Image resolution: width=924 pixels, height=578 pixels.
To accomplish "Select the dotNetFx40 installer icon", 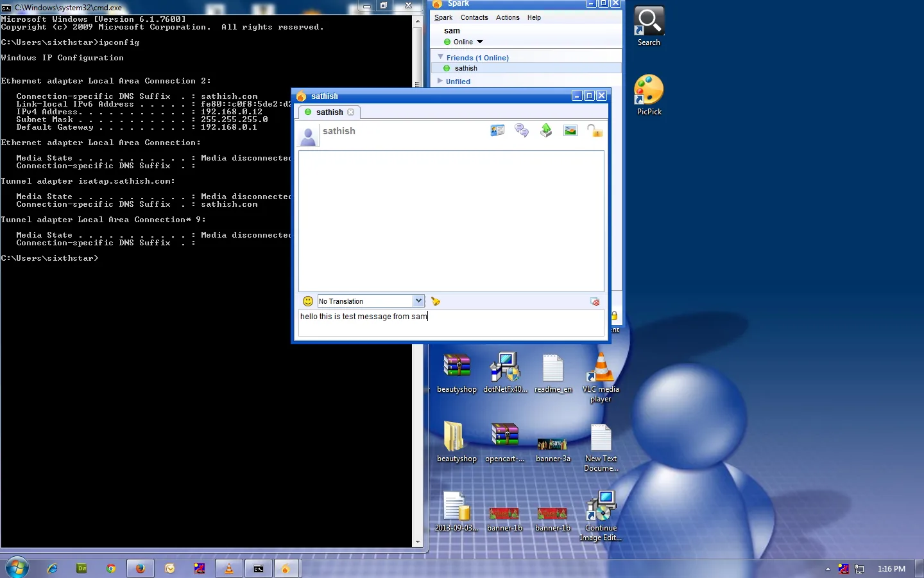I will (505, 373).
